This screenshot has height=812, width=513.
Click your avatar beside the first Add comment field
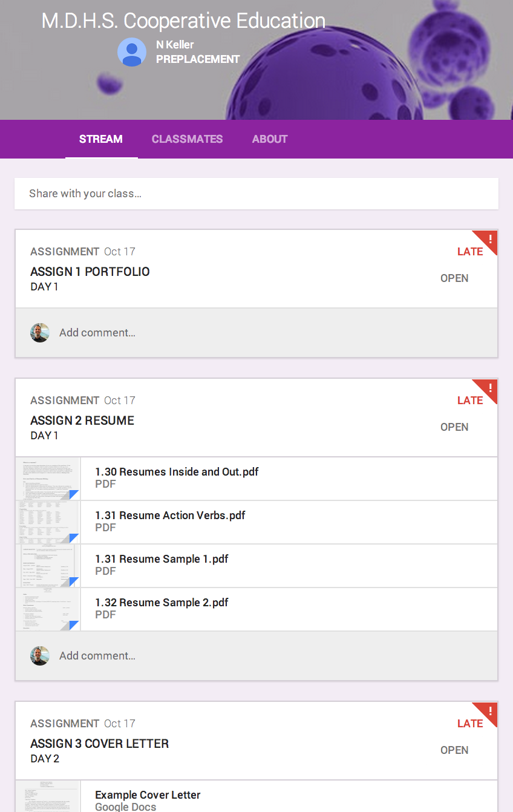point(39,333)
